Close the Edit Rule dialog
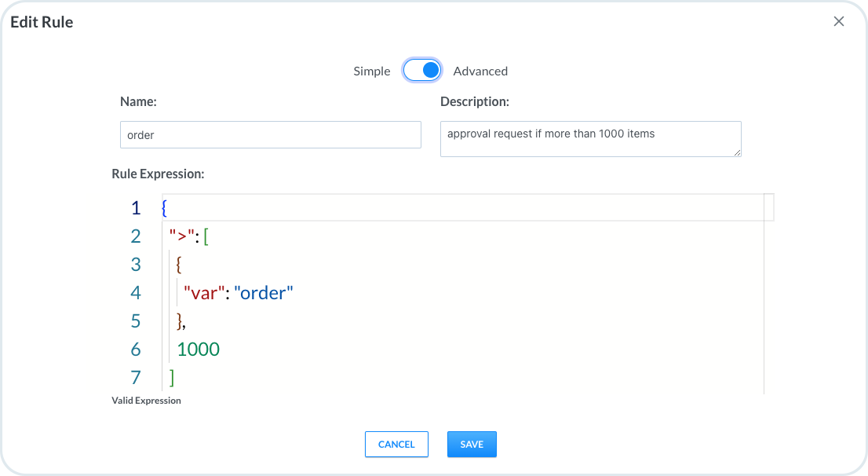 [839, 22]
